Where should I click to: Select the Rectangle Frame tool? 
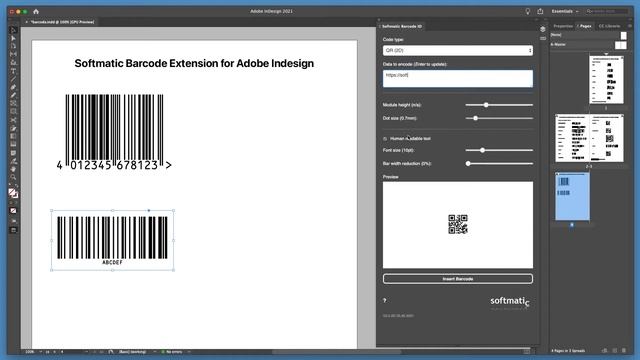pos(13,104)
